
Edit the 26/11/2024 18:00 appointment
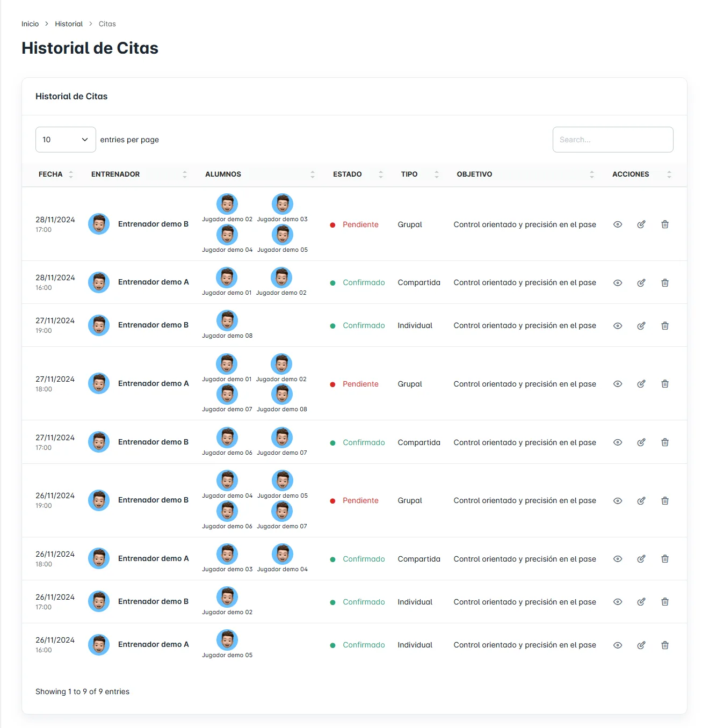click(641, 559)
